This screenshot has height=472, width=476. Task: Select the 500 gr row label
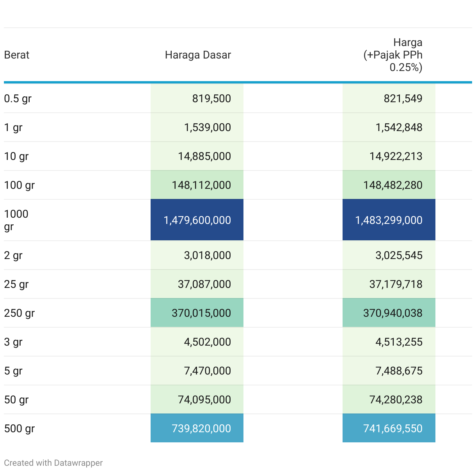[x=20, y=428]
